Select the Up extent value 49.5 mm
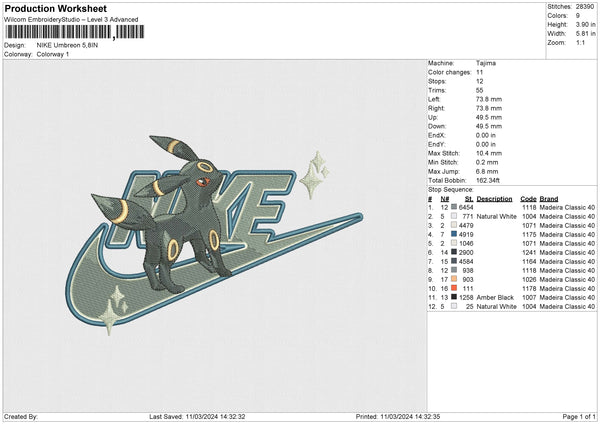 click(x=489, y=117)
